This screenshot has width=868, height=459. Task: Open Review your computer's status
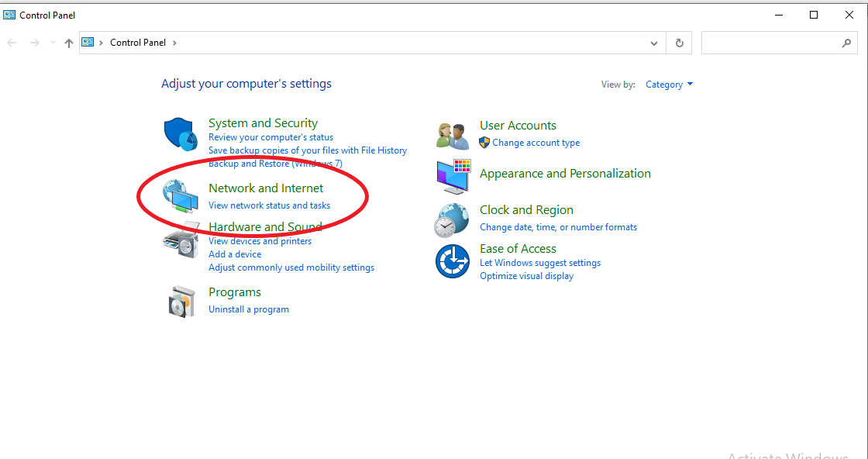[270, 136]
